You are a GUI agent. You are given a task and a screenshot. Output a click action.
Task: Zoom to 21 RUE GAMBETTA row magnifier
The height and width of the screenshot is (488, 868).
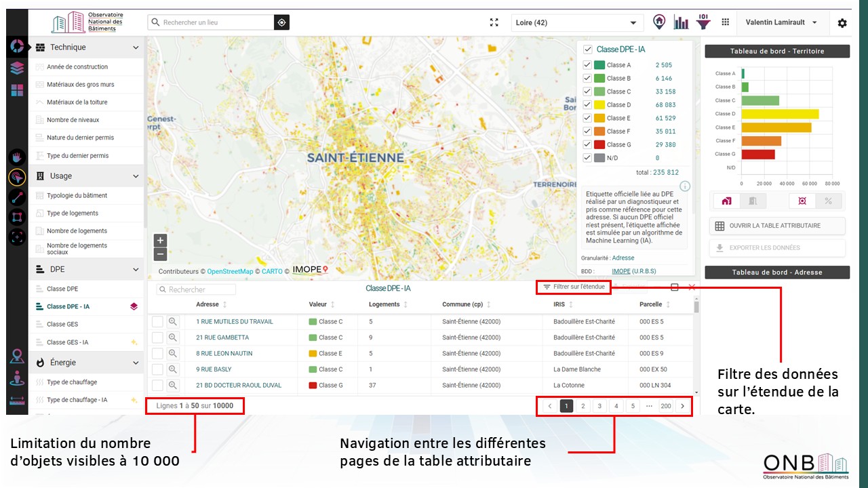[x=173, y=338]
